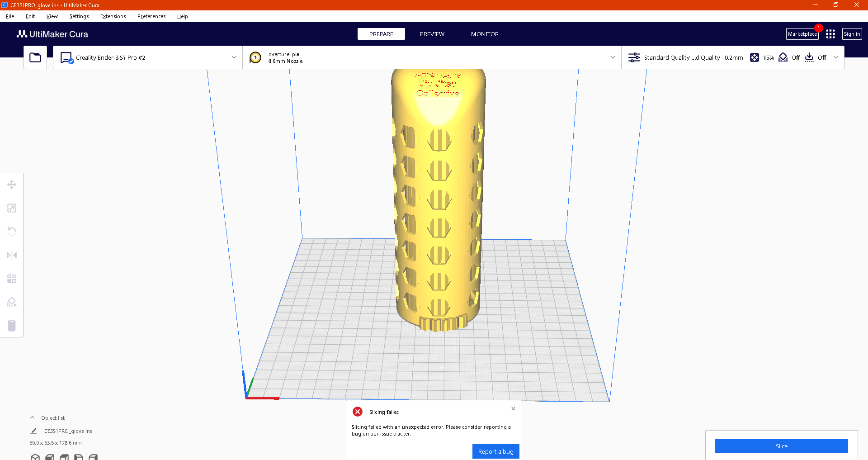Collapse the Object list panel
868x460 pixels.
pyautogui.click(x=32, y=417)
